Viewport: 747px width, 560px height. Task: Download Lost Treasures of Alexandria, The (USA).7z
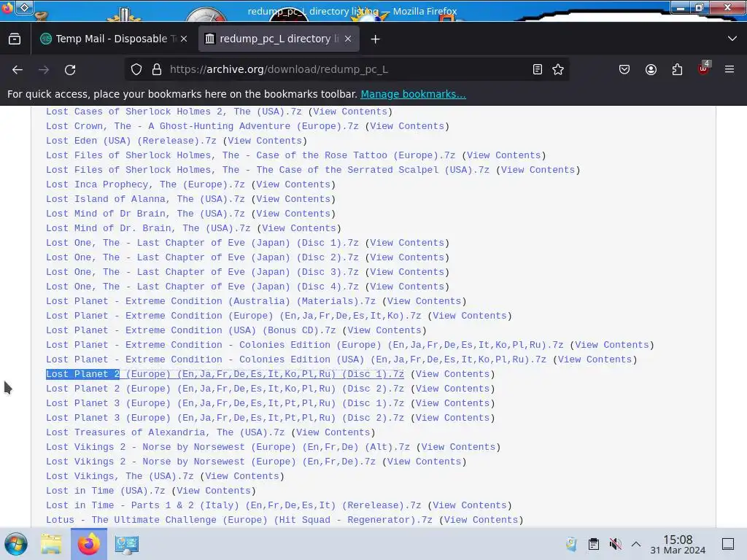[x=166, y=432]
